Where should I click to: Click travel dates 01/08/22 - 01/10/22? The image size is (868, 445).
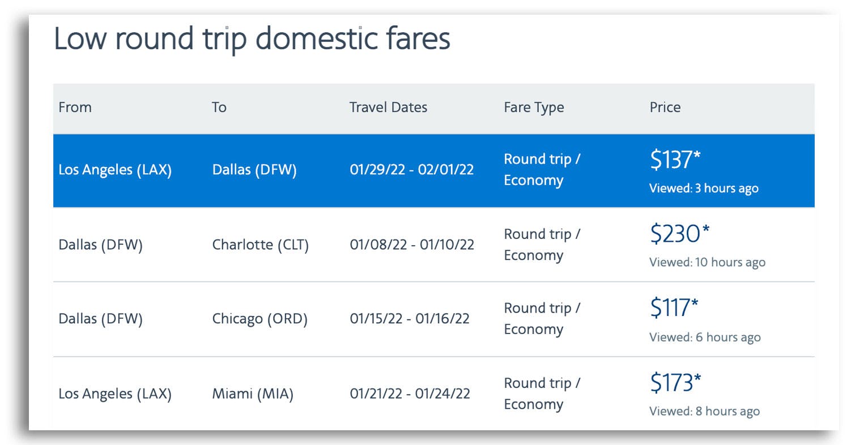tap(411, 245)
